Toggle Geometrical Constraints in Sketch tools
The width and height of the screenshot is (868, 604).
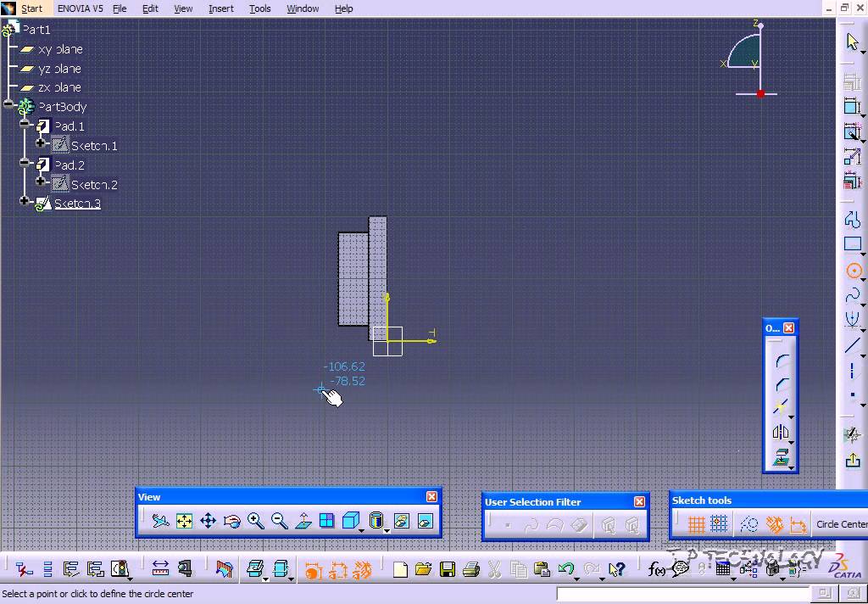(774, 523)
